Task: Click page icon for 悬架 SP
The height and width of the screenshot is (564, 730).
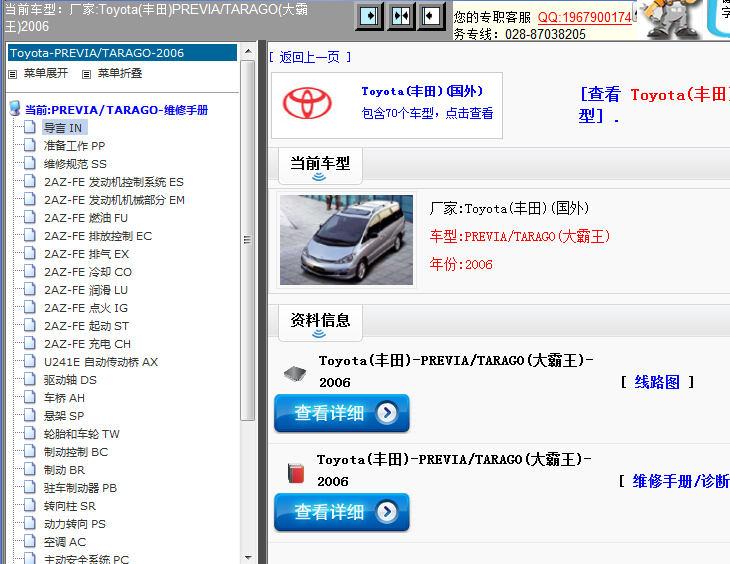Action: click(30, 415)
